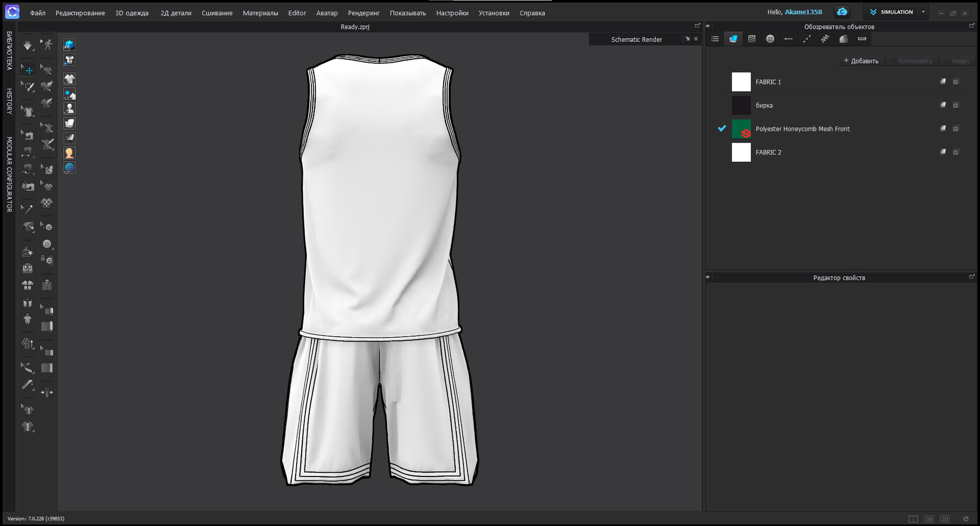
Task: Collapse the Обозреватель объектов panel arrow
Action: [708, 26]
